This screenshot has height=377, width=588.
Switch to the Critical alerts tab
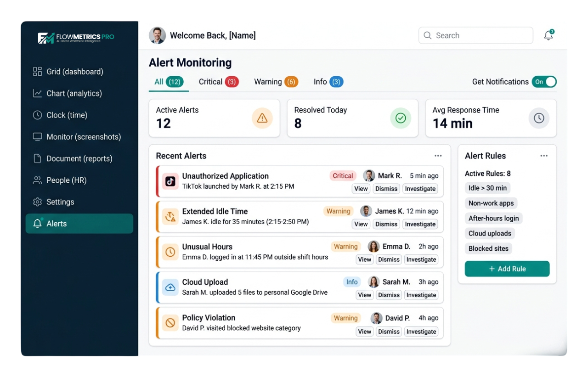point(218,82)
